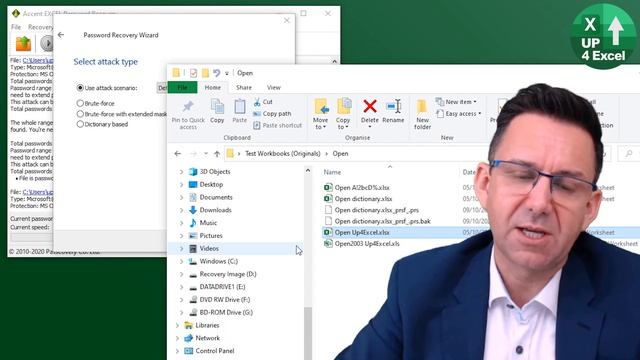Click navigation pane scrollbar up arrow
The height and width of the screenshot is (360, 640).
[308, 171]
